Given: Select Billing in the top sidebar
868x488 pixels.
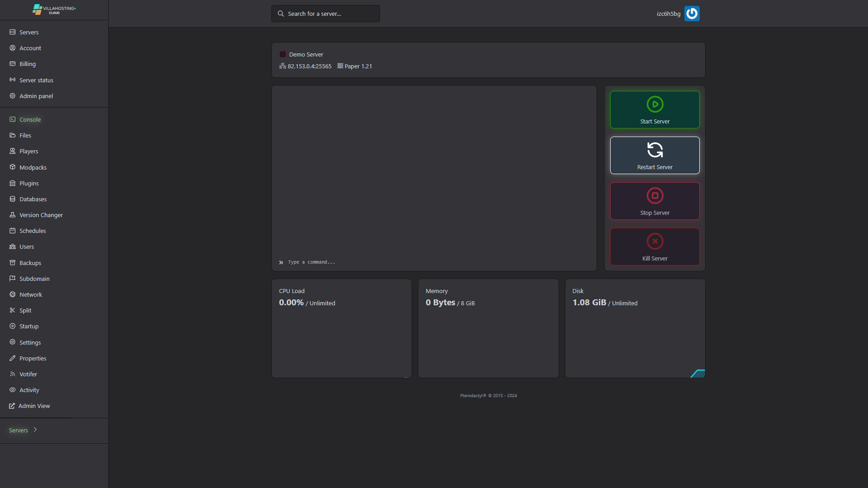Looking at the screenshot, I should (27, 64).
